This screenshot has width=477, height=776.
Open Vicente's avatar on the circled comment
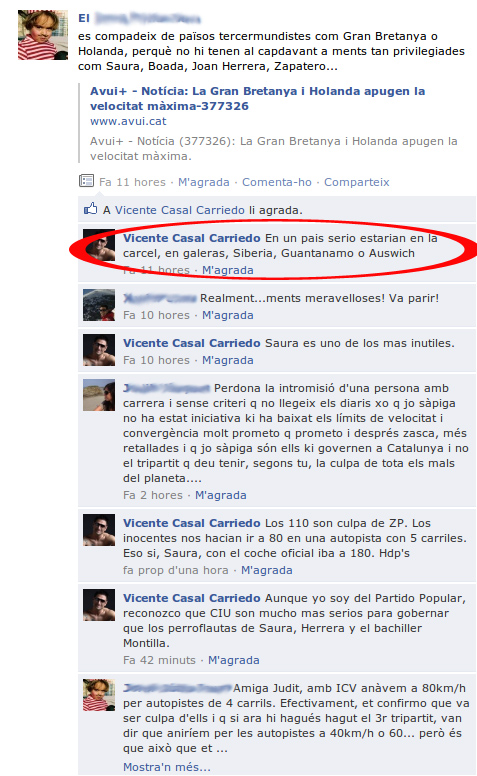pyautogui.click(x=99, y=245)
